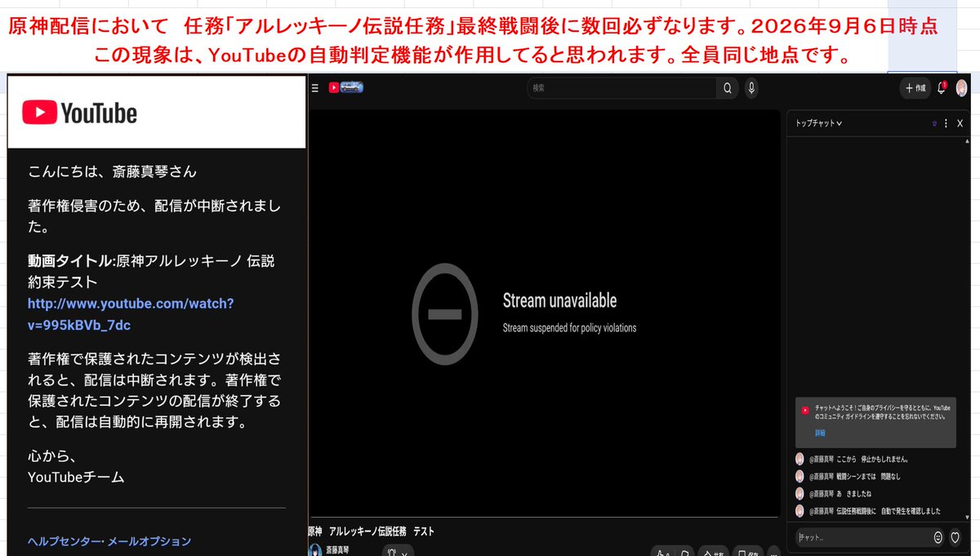Select chat message 戦闘シーンまでは 問題なし
Viewport: 980px width, 556px height.
(x=869, y=476)
